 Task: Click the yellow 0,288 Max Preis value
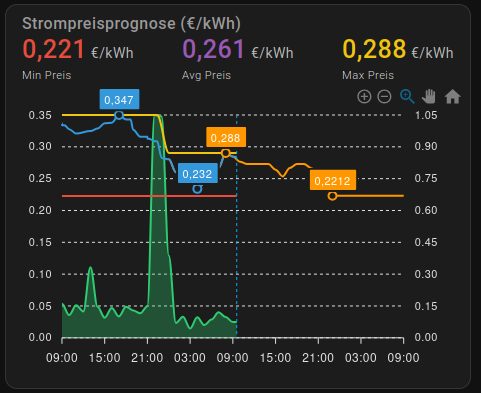(x=374, y=49)
